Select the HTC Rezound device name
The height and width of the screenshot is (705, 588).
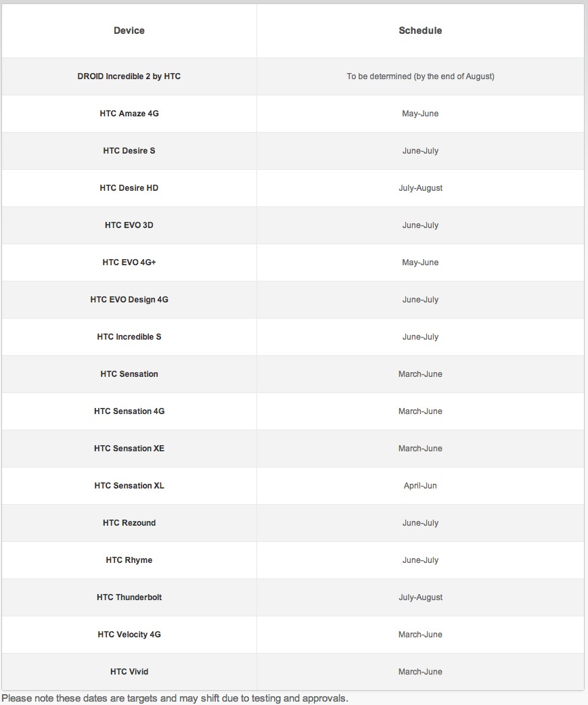[129, 523]
